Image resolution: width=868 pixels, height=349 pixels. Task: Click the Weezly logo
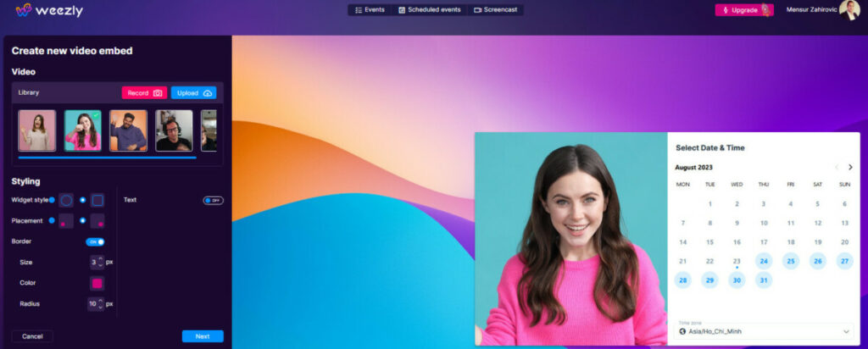pyautogui.click(x=49, y=10)
